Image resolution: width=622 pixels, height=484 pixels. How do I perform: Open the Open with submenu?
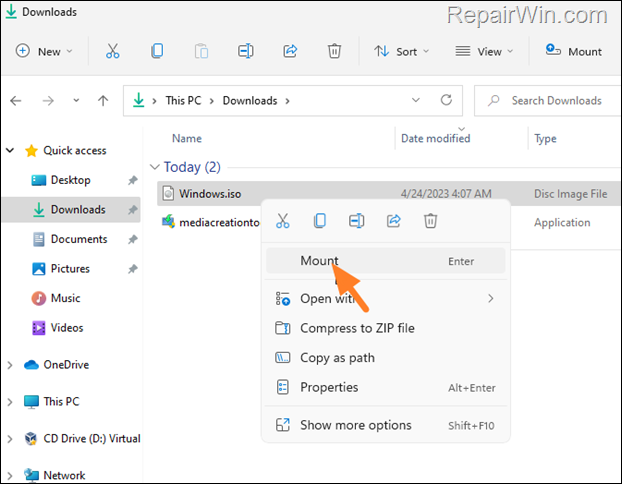(386, 298)
